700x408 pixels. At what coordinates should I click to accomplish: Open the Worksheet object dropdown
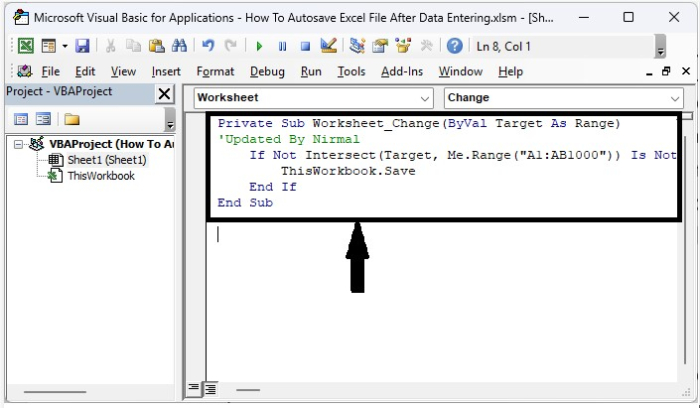(x=313, y=98)
